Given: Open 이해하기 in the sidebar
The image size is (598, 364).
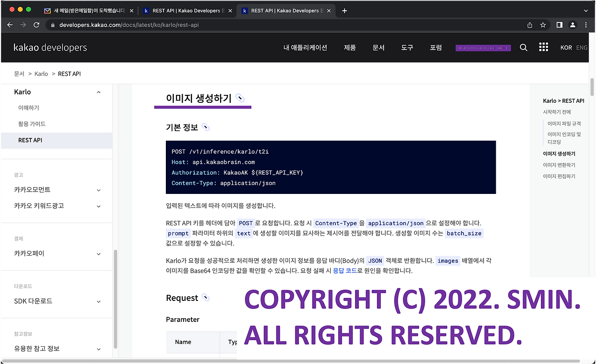Looking at the screenshot, I should [28, 108].
